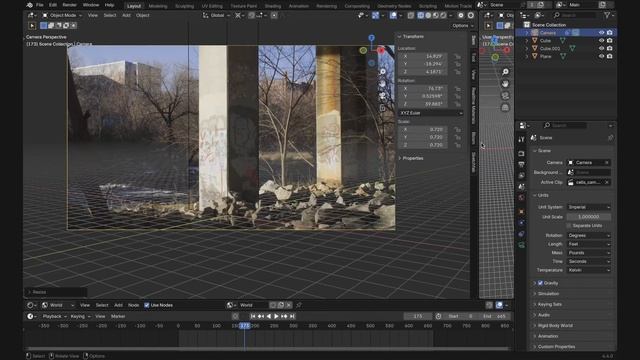The image size is (640, 360).
Task: Hide Cube in viewport using eye icon
Action: coord(601,40)
